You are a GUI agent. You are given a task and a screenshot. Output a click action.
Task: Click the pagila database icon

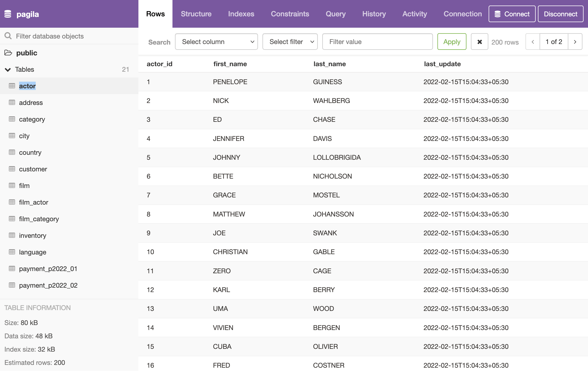8,14
